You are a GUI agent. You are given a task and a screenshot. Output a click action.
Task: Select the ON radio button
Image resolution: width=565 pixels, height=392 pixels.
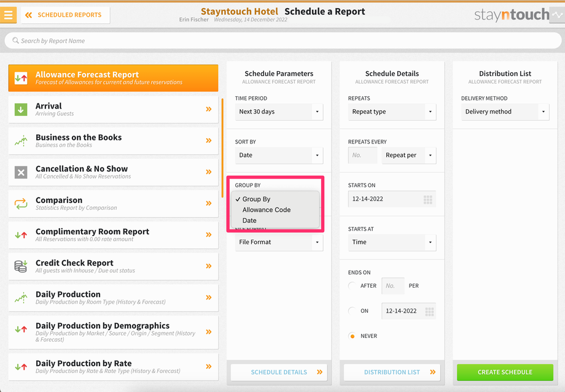click(352, 310)
